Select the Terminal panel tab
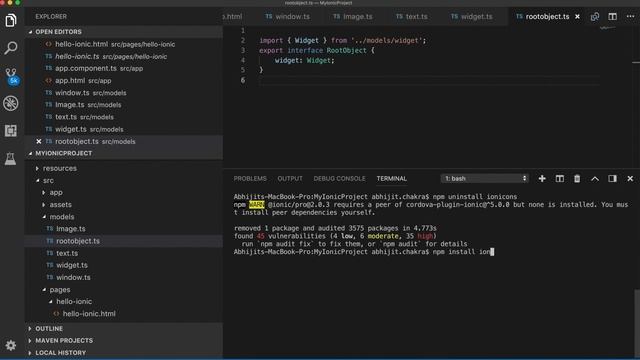 [391, 179]
